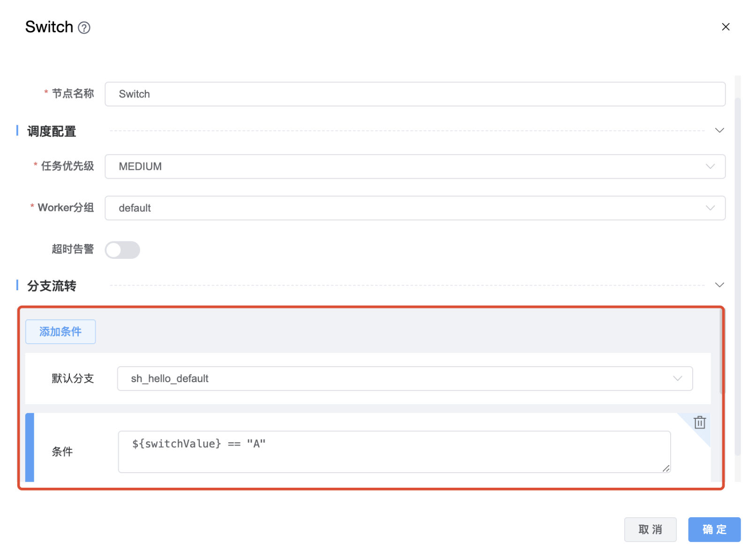Click the branch panel's inner scrollbar
This screenshot has width=756, height=558.
(722, 352)
